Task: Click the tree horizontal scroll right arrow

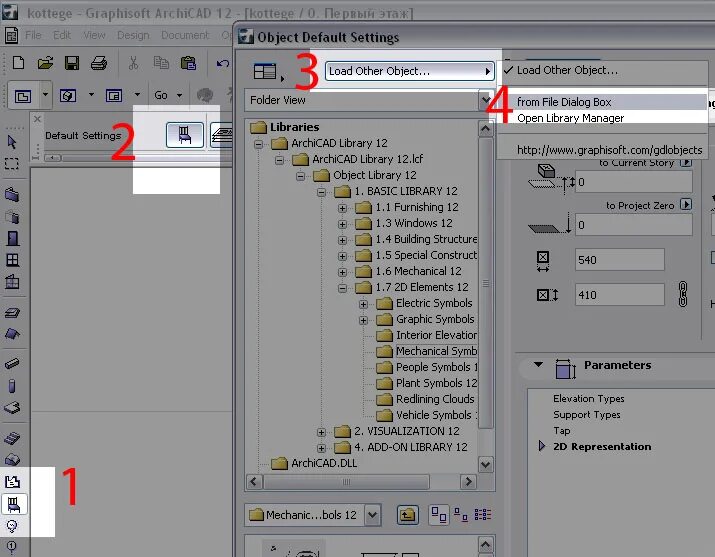Action: pos(468,482)
